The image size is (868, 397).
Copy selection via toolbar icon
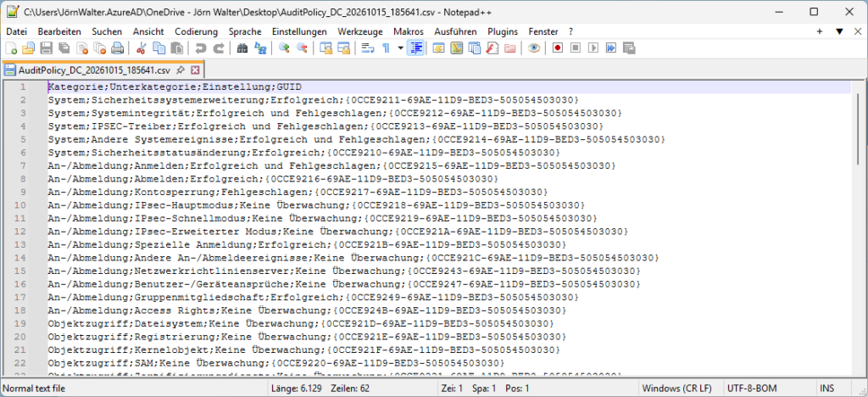tap(159, 48)
